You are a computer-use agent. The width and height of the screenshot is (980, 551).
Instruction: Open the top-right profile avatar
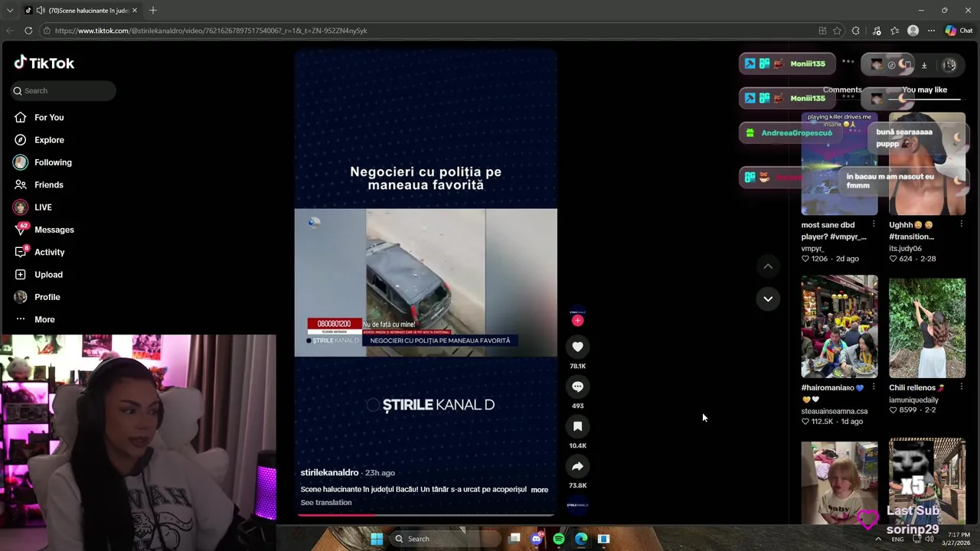[x=949, y=65]
